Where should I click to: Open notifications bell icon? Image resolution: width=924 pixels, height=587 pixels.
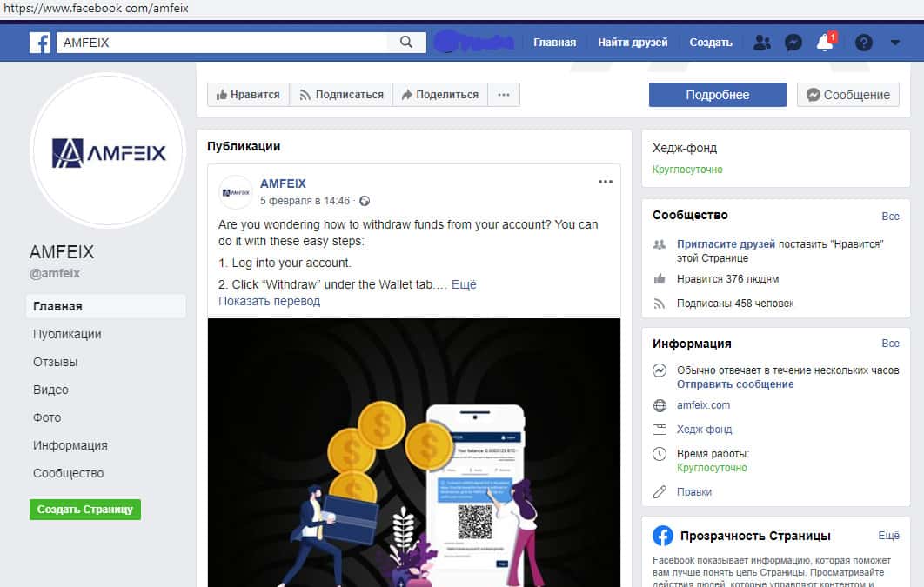coord(825,42)
